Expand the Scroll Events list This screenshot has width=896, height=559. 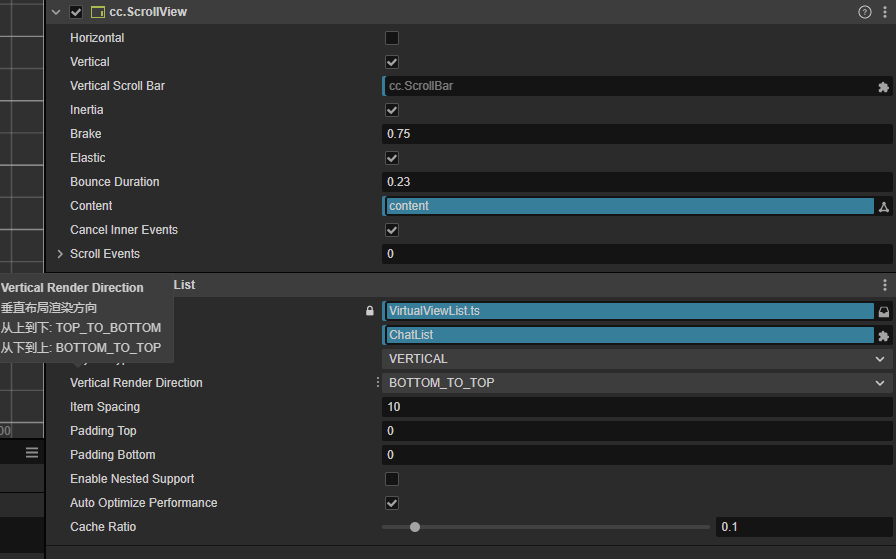tap(60, 254)
